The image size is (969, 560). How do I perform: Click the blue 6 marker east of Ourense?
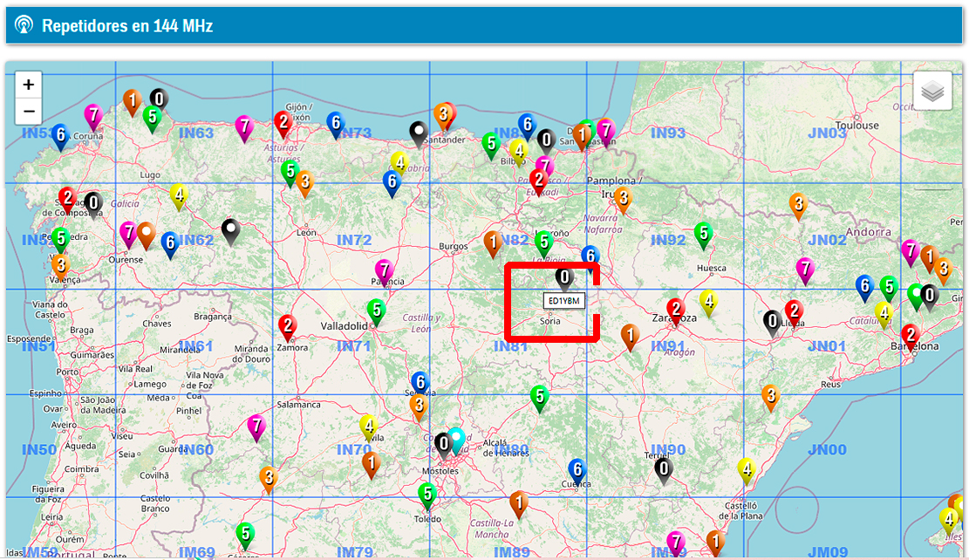[x=170, y=245]
